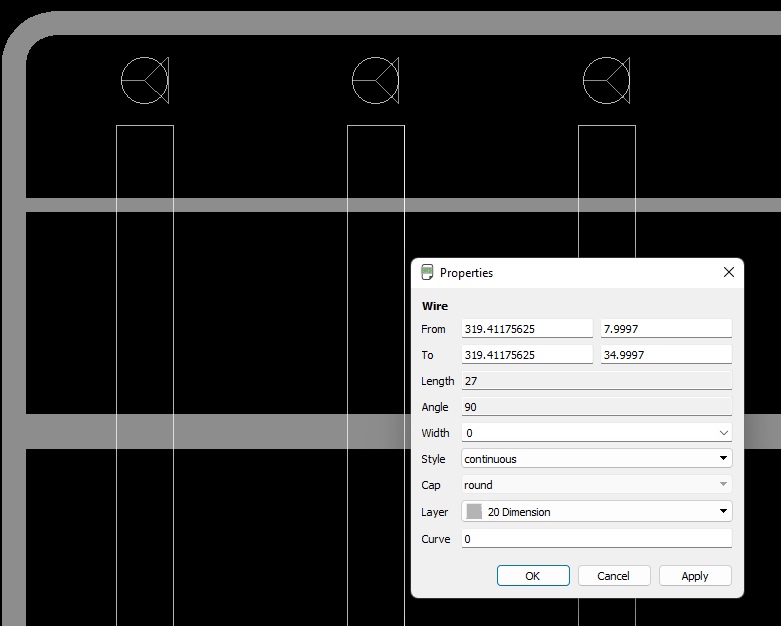Click the gray Dimension layer color swatch

474,511
